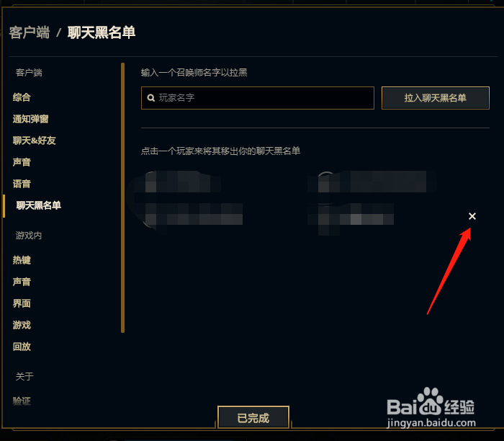The height and width of the screenshot is (441, 504).
Task: Click the 拉入聊天黑名单 button
Action: [x=435, y=98]
